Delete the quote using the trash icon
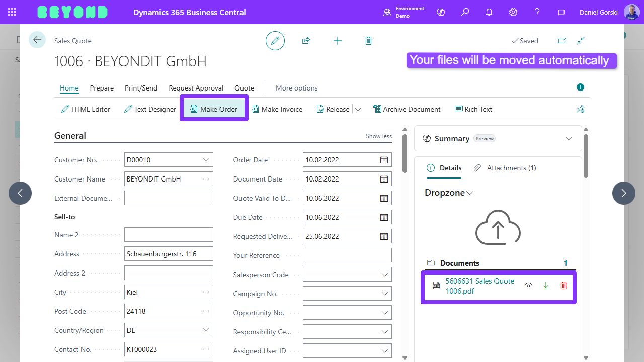 pos(368,41)
